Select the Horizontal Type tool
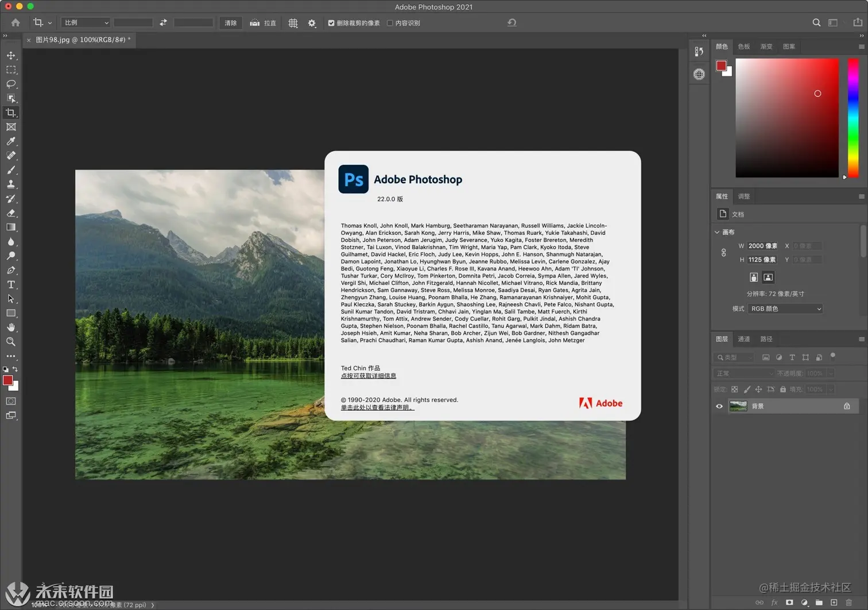Viewport: 868px width, 610px height. [11, 284]
